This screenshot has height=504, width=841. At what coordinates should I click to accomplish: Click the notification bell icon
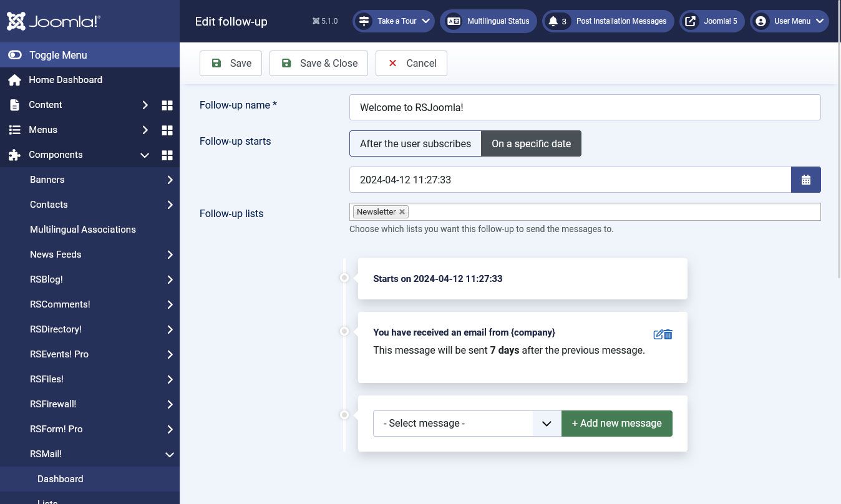coord(553,21)
